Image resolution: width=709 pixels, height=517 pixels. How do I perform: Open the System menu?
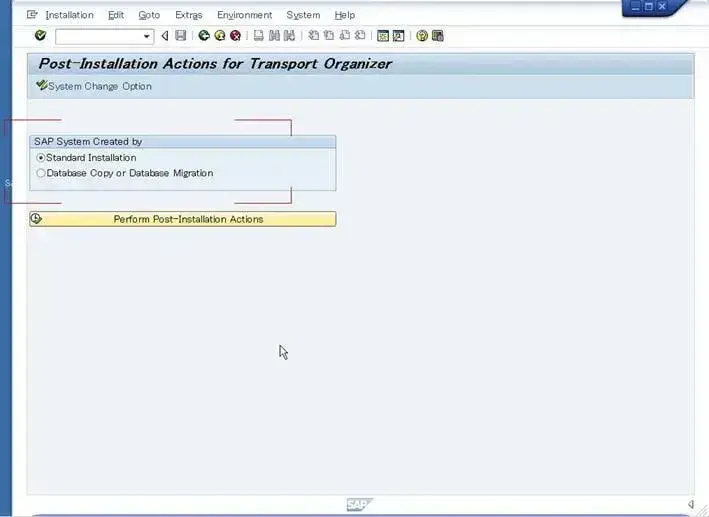point(303,15)
